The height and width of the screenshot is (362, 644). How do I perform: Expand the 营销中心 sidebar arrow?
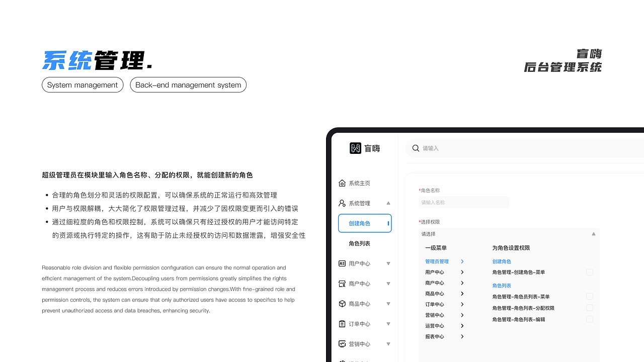(388, 344)
